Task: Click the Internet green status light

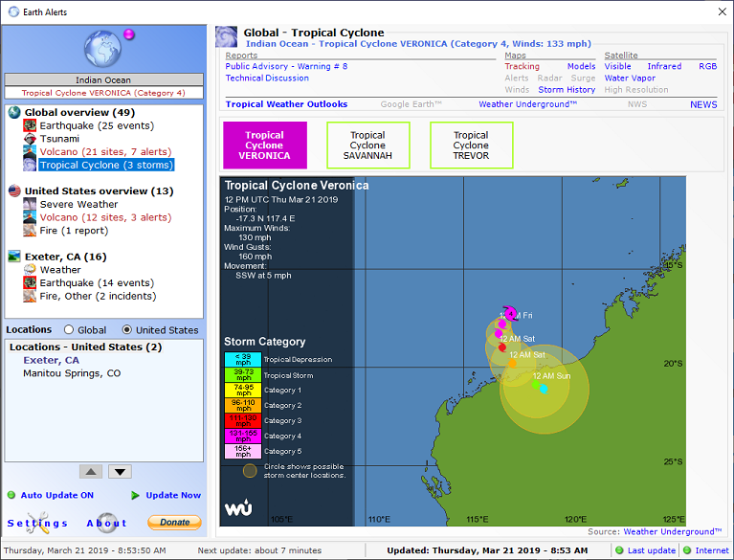Action: tap(687, 550)
